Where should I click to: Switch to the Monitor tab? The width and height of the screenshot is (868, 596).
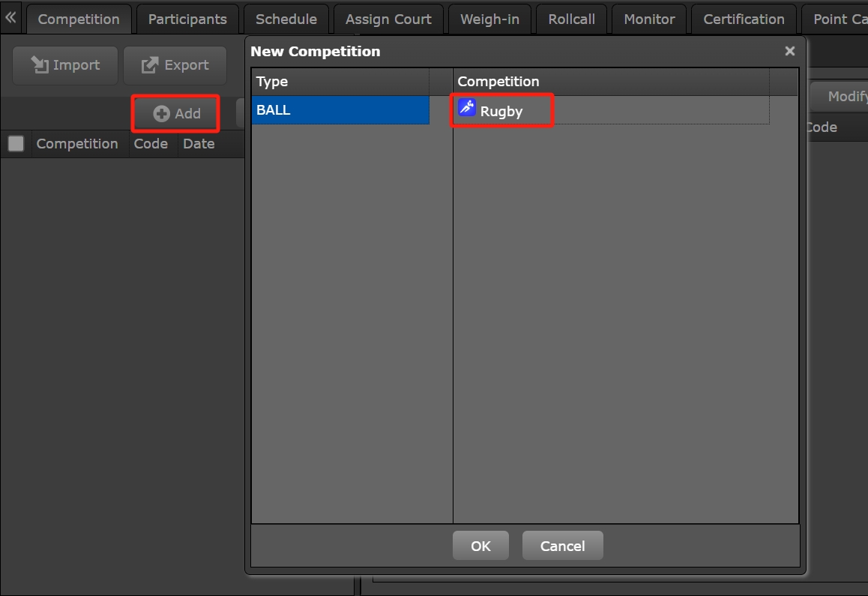pyautogui.click(x=649, y=19)
